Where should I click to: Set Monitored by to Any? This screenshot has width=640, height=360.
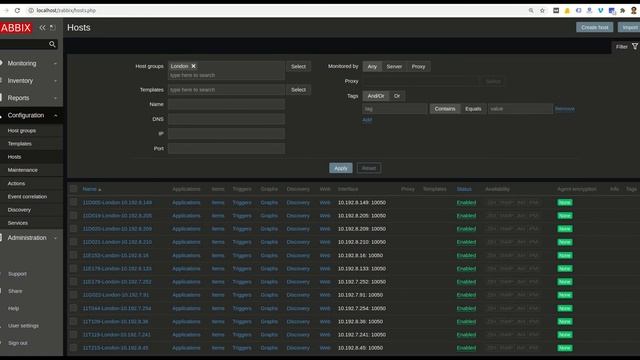point(372,67)
